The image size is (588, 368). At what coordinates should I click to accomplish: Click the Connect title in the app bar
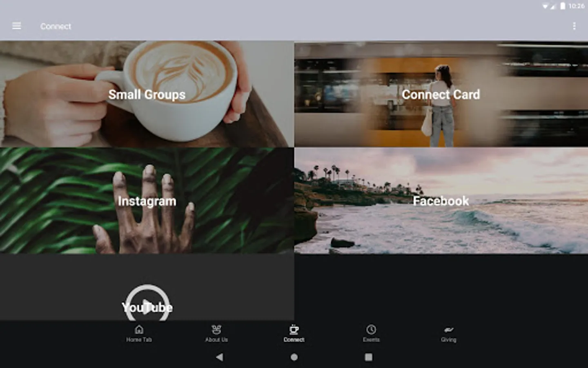point(56,26)
